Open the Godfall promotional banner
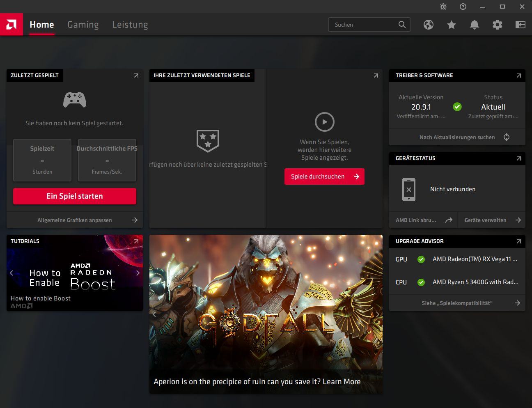The width and height of the screenshot is (532, 408). tap(266, 314)
